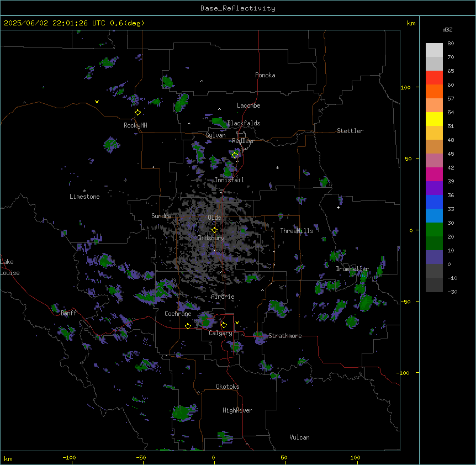Select the purple 39 to 36 dBZ swatch
Screen dimensions: 476x465
pyautogui.click(x=434, y=188)
